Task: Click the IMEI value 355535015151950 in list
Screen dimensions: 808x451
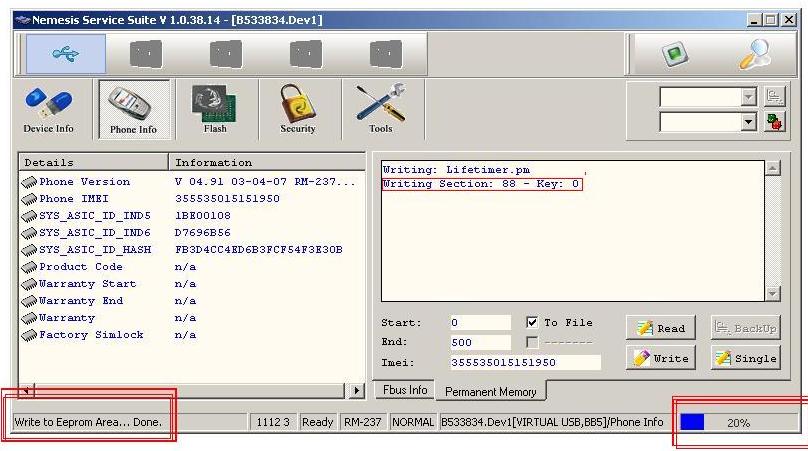Action: click(x=227, y=199)
